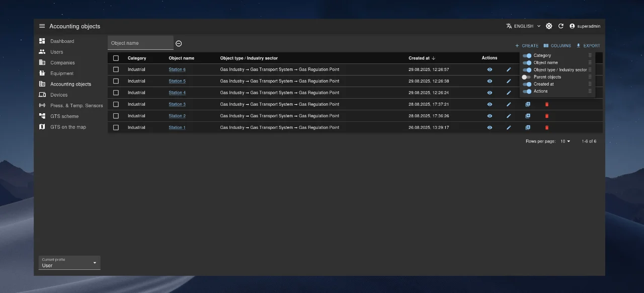Click the refresh icon in top bar
The height and width of the screenshot is (293, 644).
561,26
